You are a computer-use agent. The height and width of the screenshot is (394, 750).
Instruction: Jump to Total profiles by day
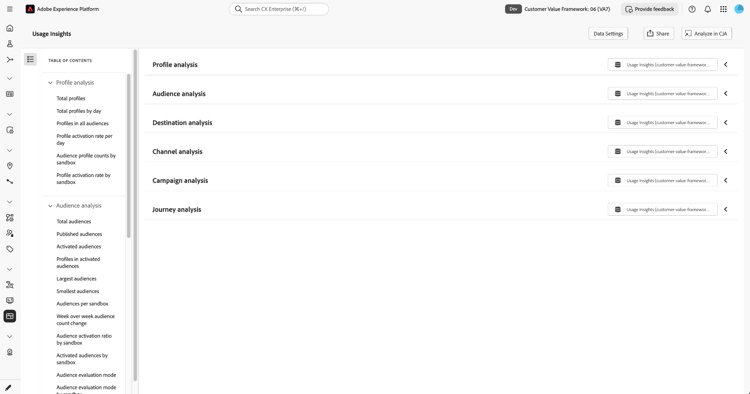(79, 111)
